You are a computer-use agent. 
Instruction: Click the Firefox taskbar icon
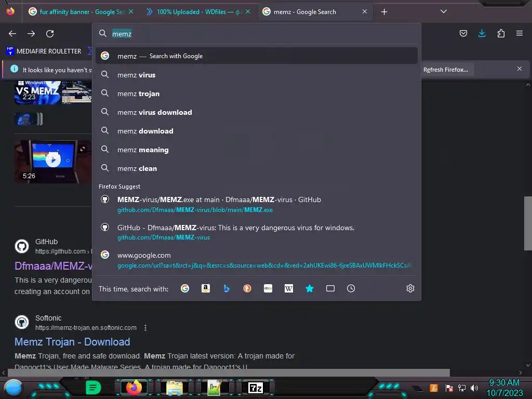click(x=134, y=388)
